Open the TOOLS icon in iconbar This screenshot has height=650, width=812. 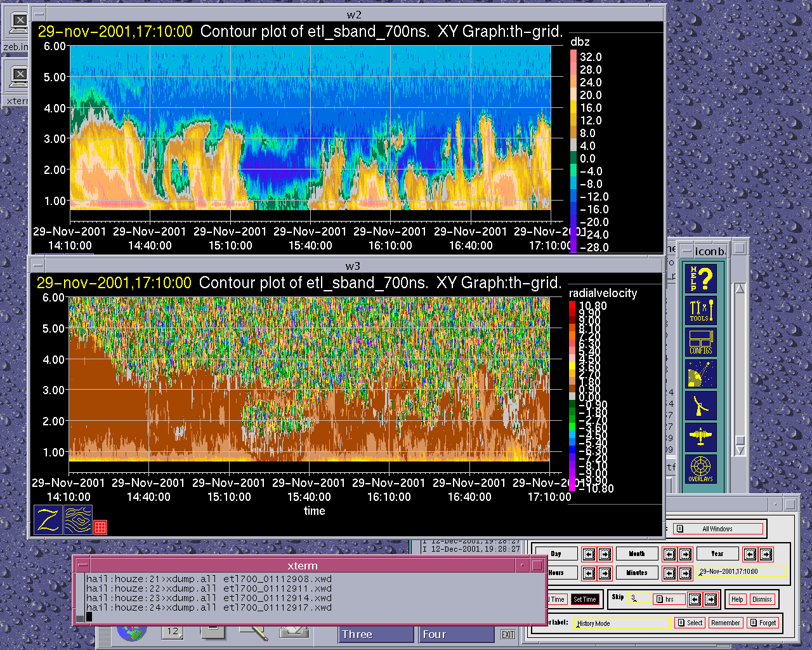(x=701, y=310)
